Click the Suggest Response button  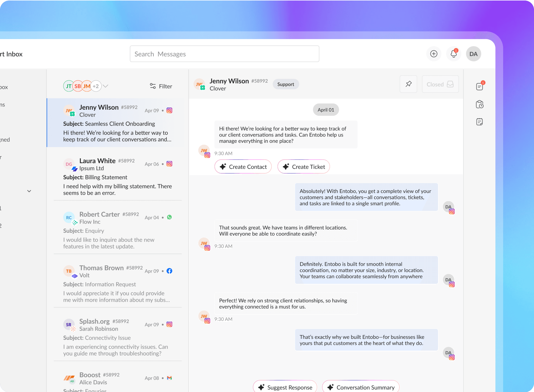click(x=285, y=387)
